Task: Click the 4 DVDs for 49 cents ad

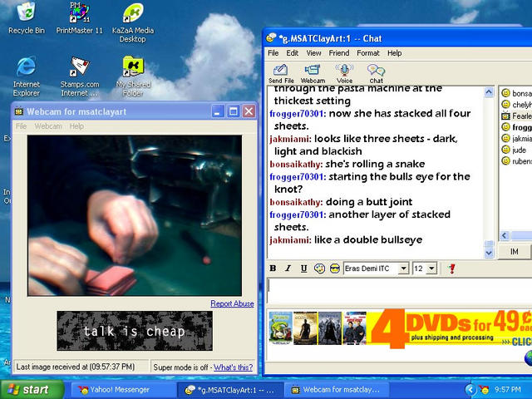Action: (x=400, y=328)
